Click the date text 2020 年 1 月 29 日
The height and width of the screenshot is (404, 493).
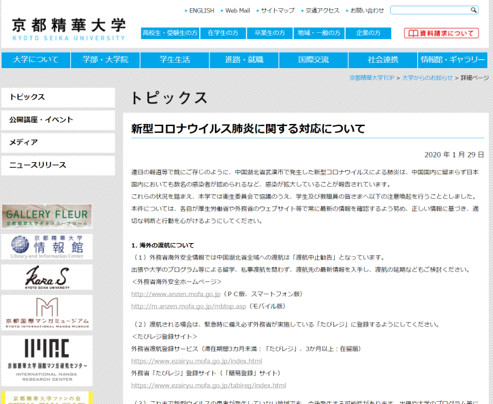454,155
